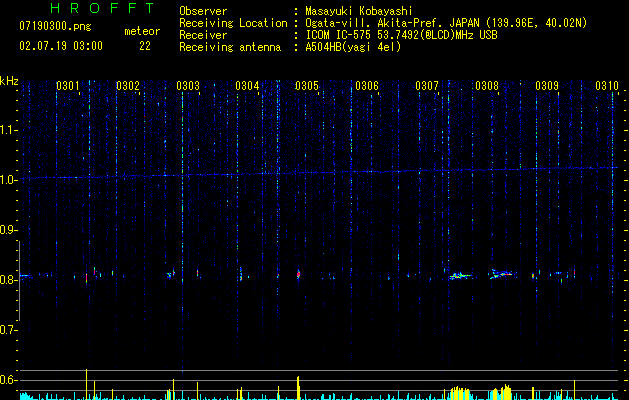Viewport: 629px width, 400px height.
Task: Click the date stamp 02.07.19 03:00
Action: point(61,46)
